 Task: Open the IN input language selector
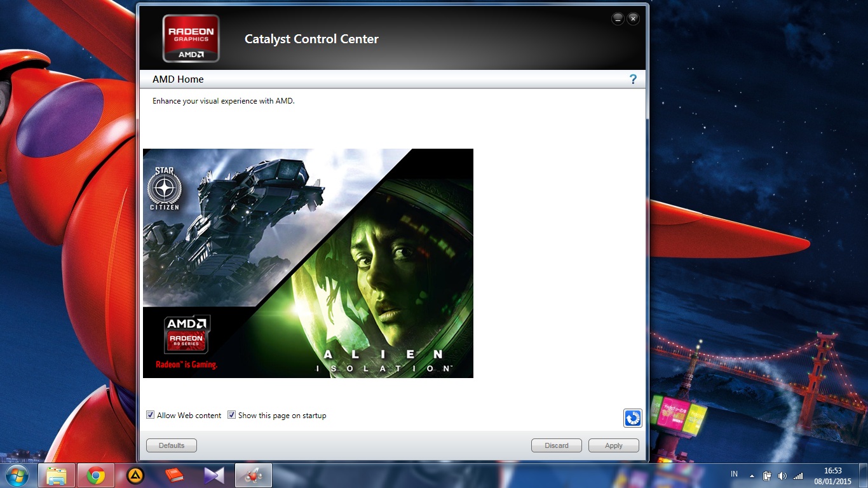(735, 474)
